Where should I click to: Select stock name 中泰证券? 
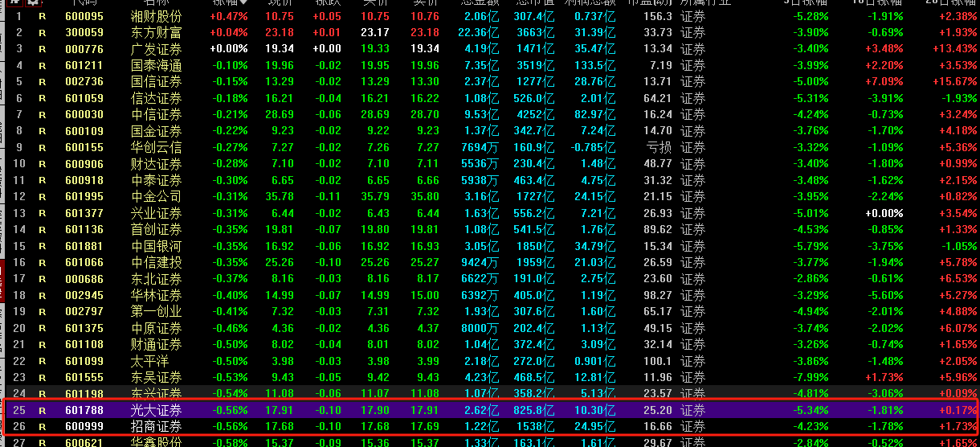tap(157, 180)
